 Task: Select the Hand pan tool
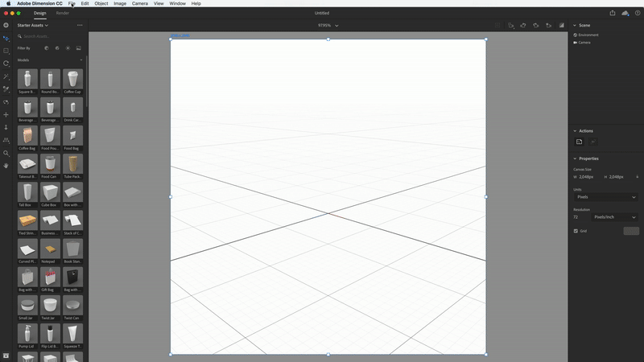click(6, 166)
